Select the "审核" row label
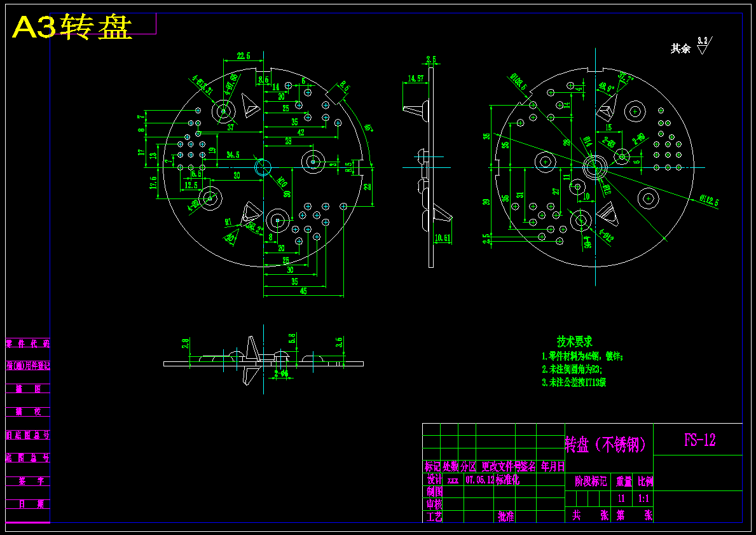The image size is (756, 535). coord(434,504)
